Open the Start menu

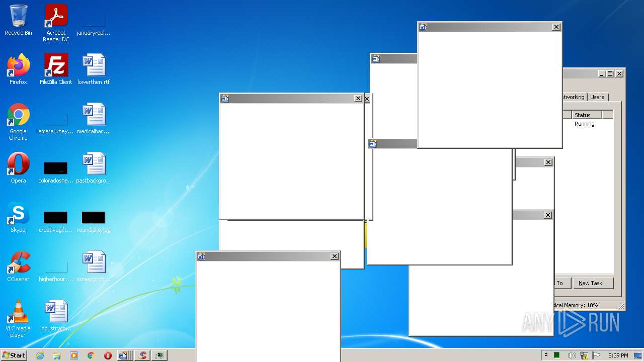point(14,355)
